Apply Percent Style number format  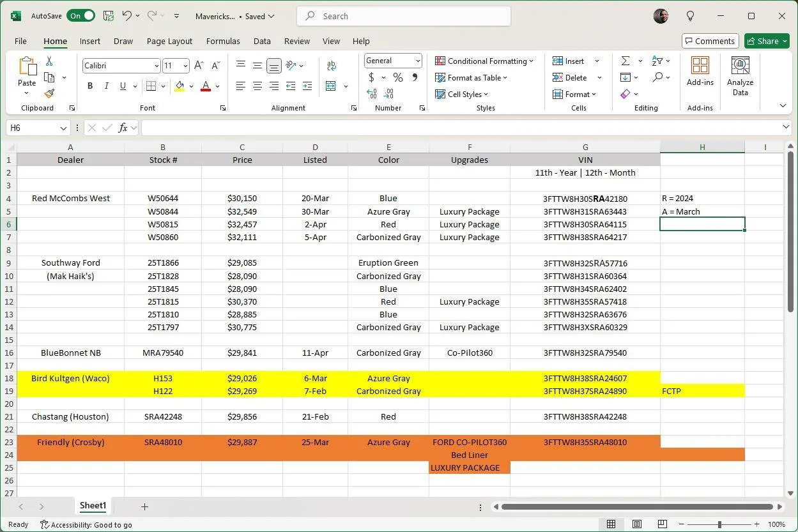pyautogui.click(x=397, y=77)
